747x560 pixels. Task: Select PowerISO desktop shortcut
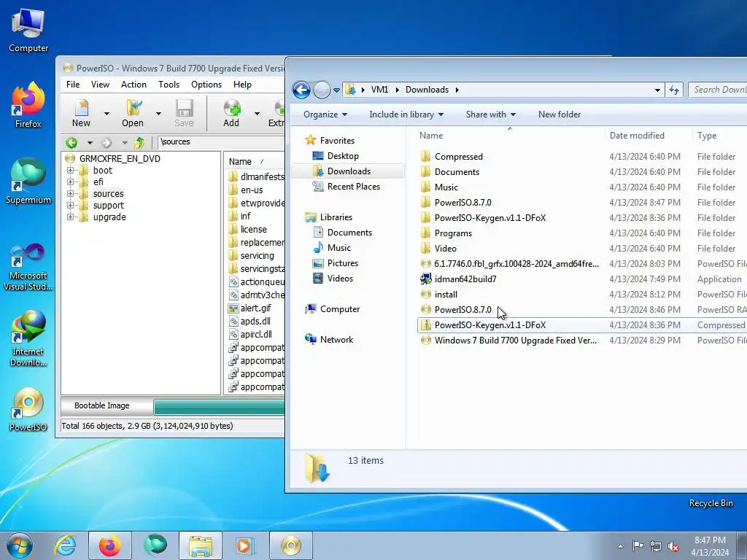tap(28, 410)
